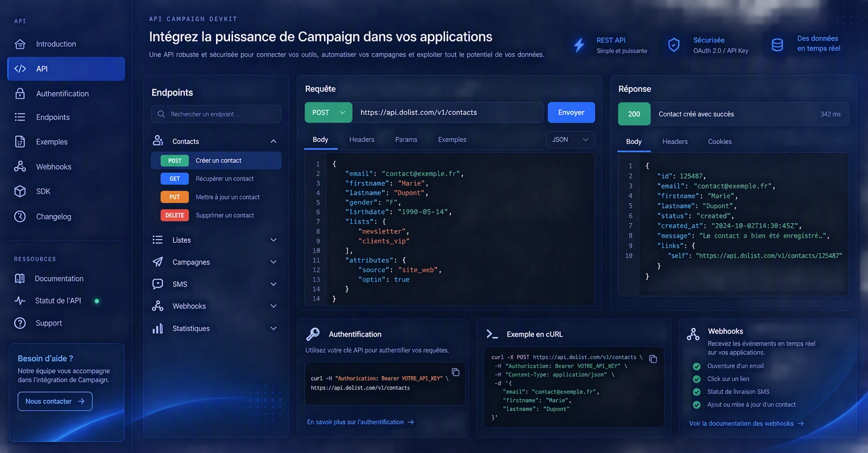This screenshot has height=453, width=868.
Task: Click the Nous contacter button
Action: [55, 401]
